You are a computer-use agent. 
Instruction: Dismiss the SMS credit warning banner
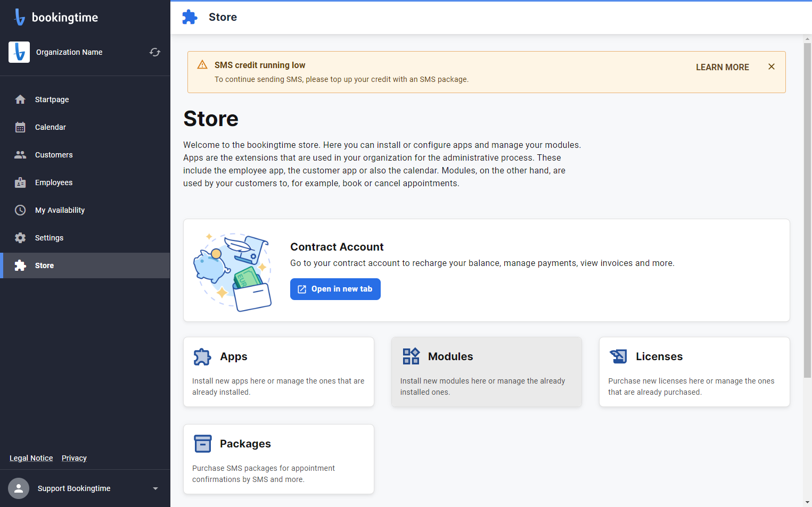coord(772,67)
